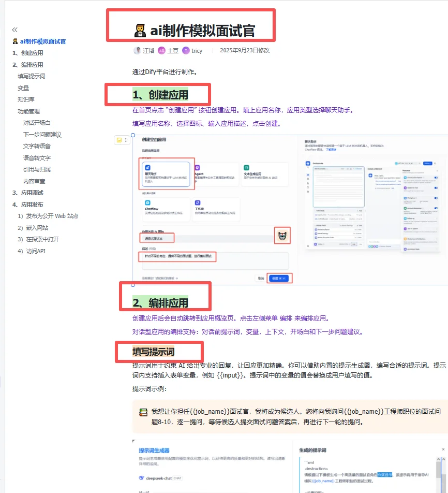Go to '2) 嵌入网站' in the outline

tap(33, 228)
